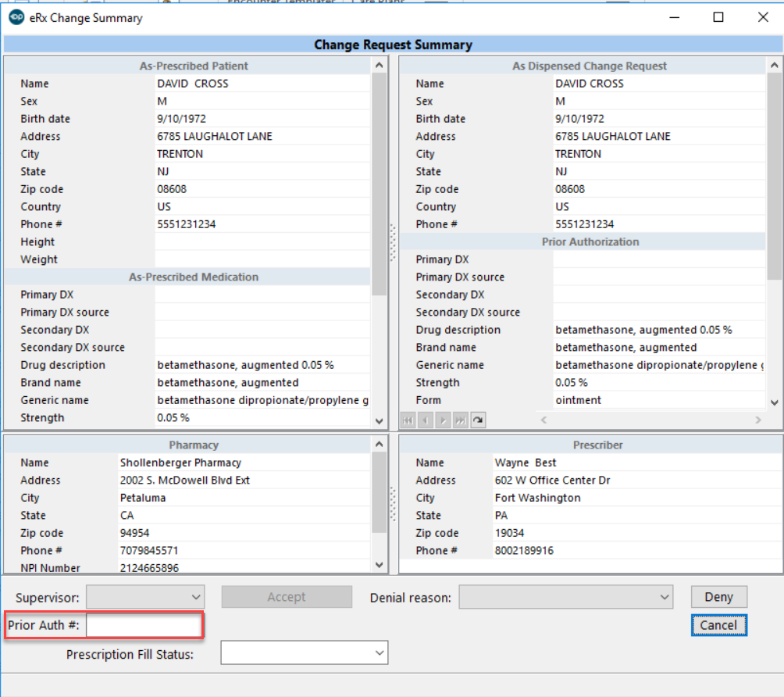Viewport: 784px width, 697px height.
Task: Click the Cancel button
Action: [x=719, y=625]
